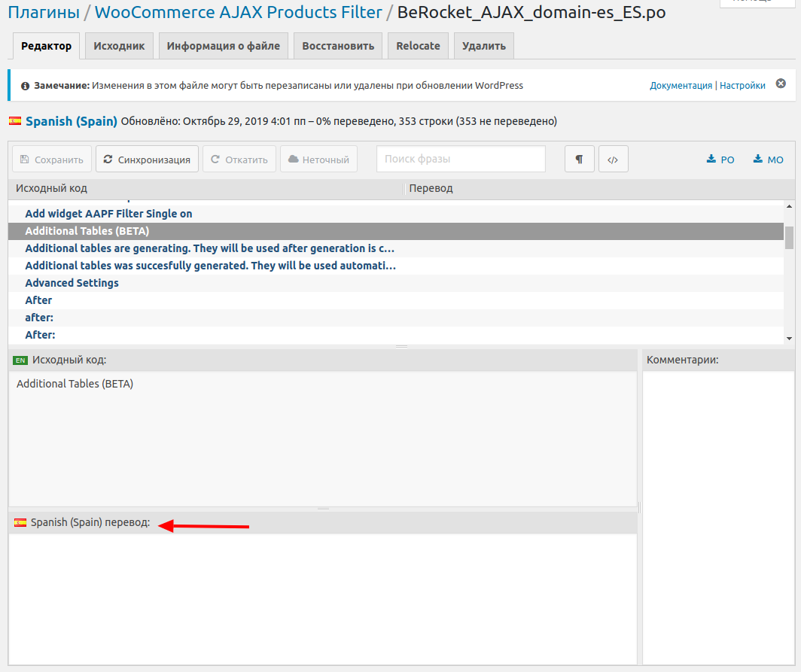Viewport: 801px width, 672px height.
Task: Dismiss the notice with close icon
Action: [x=781, y=84]
